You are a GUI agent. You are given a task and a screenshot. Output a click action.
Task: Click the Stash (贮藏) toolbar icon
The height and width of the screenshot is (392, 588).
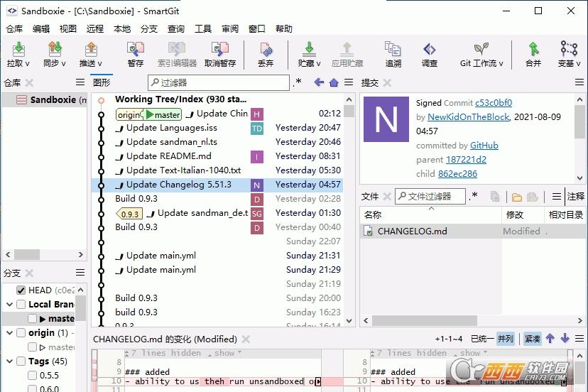310,49
